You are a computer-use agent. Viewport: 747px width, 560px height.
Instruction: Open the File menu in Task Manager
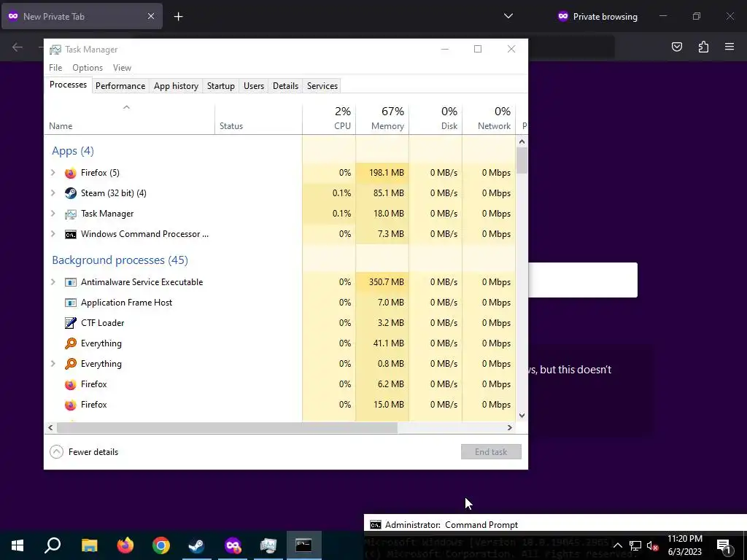pos(55,68)
